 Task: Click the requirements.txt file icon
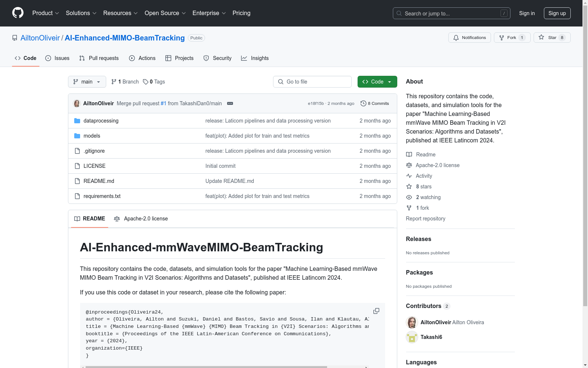pos(77,196)
